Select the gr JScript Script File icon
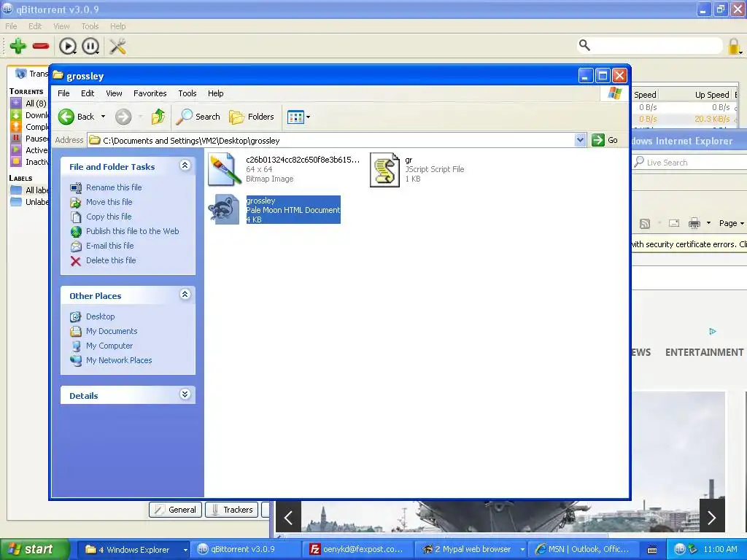Screen dimensions: 747x560 pos(385,169)
